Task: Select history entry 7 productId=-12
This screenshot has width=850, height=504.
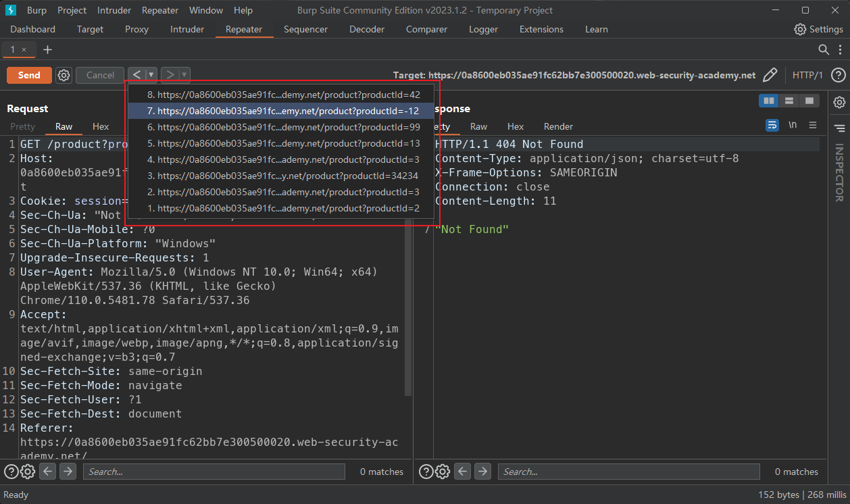Action: 281,111
